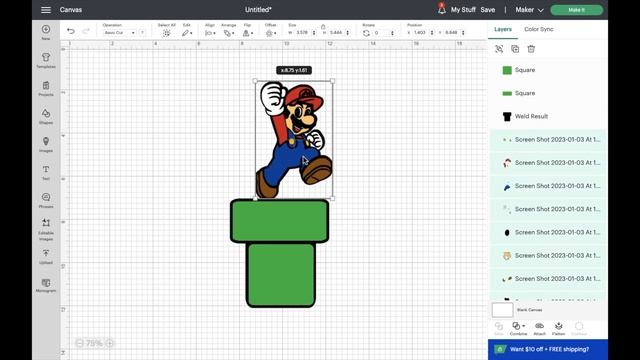This screenshot has height=360, width=640.
Task: Click the size height input field
Action: (336, 33)
